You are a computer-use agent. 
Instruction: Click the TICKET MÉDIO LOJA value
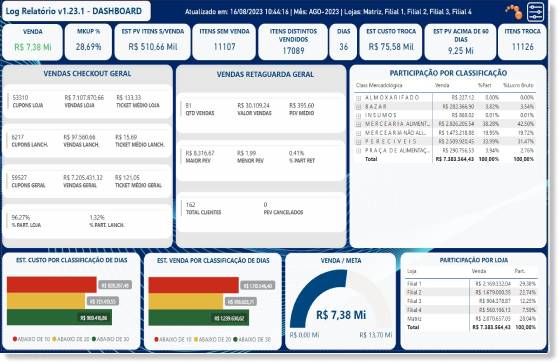point(128,98)
